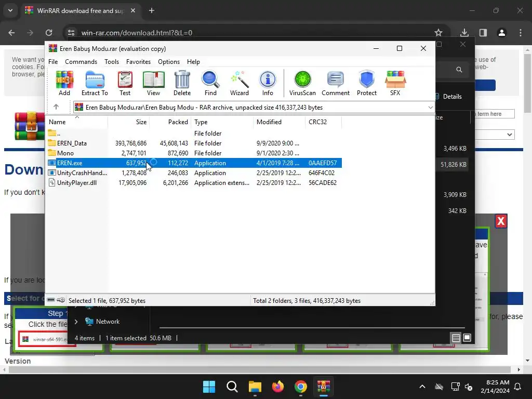Sort by the Name column header
Viewport: 532px width, 399px height.
click(x=77, y=122)
